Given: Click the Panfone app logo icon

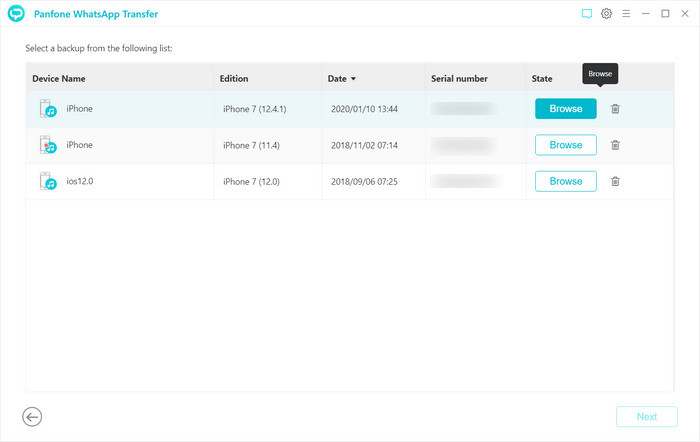Looking at the screenshot, I should pos(16,14).
